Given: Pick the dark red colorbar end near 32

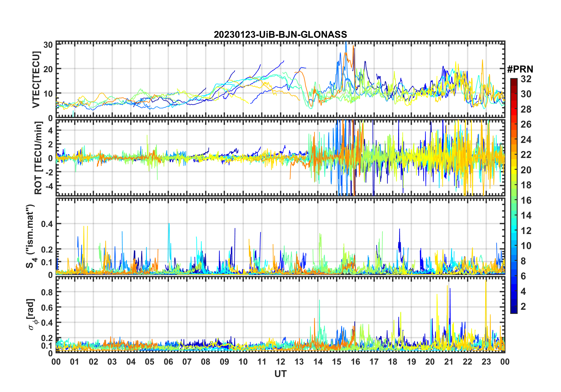Looking at the screenshot, I should point(514,80).
